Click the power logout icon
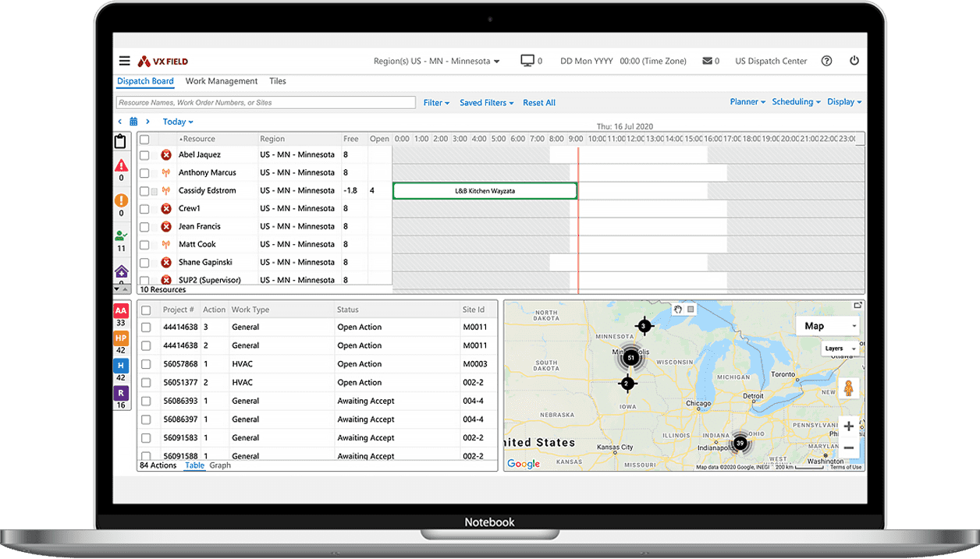This screenshot has width=980, height=559. click(x=854, y=61)
